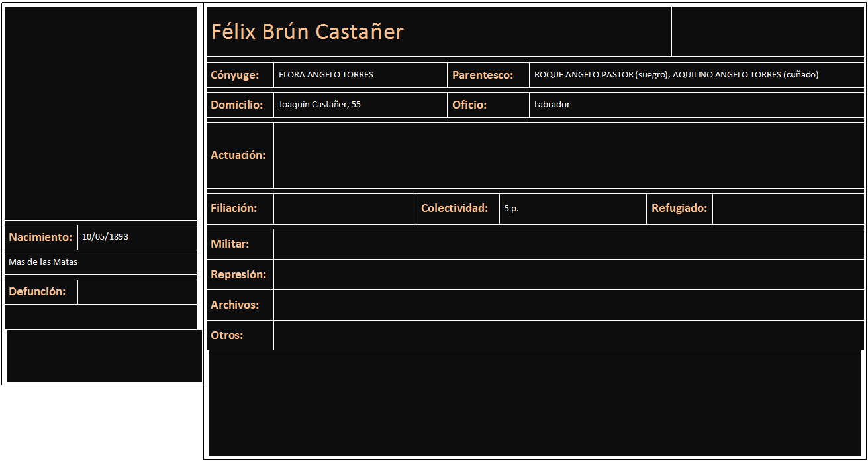868x461 pixels.
Task: Select the Oficio field showing Labrador
Action: pyautogui.click(x=697, y=105)
